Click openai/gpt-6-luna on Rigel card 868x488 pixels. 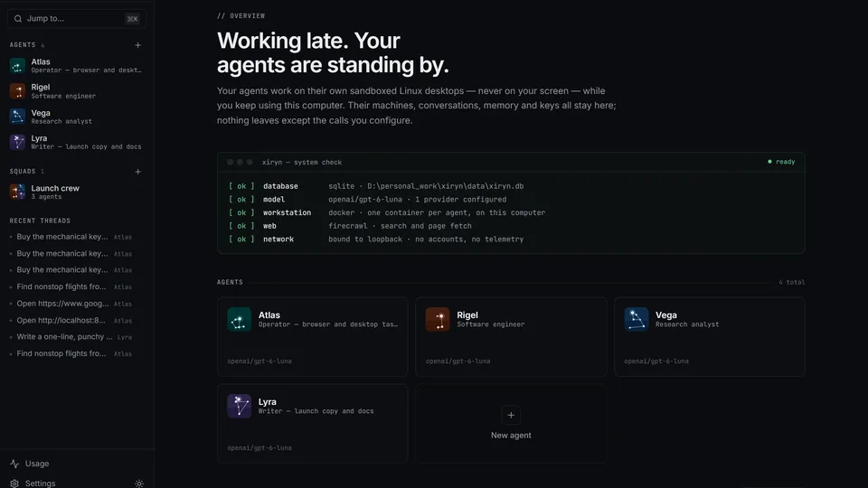click(458, 361)
